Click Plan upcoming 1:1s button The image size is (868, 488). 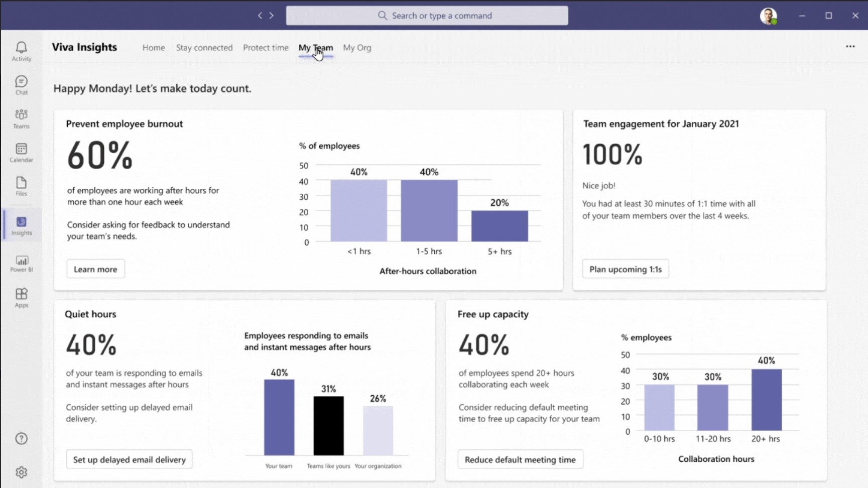(626, 269)
